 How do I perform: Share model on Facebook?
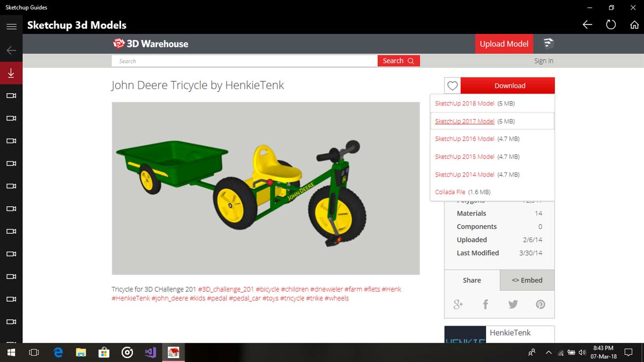click(486, 304)
